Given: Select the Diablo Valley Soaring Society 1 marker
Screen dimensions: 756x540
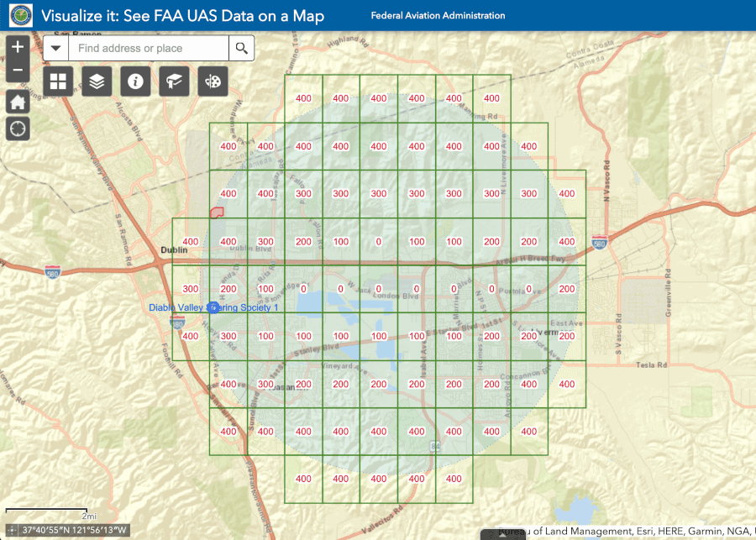Looking at the screenshot, I should coord(213,307).
